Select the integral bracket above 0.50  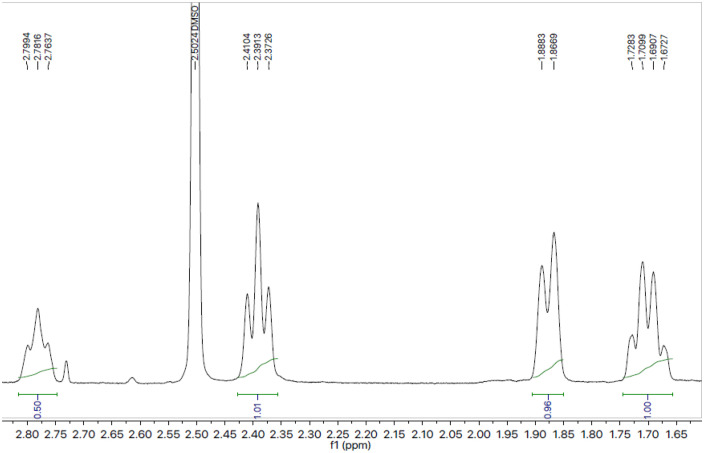(38, 395)
